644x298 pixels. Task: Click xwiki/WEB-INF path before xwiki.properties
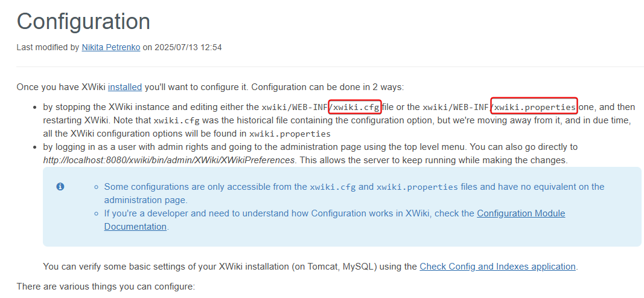[455, 108]
